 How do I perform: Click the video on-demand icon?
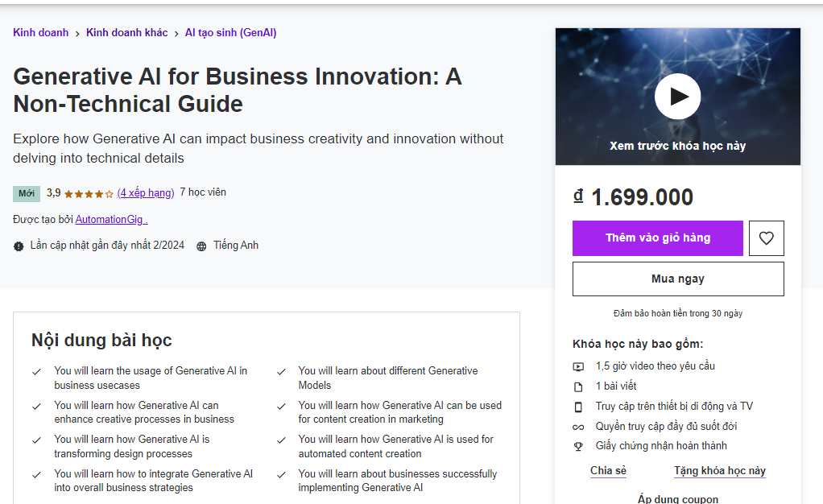[x=578, y=366]
